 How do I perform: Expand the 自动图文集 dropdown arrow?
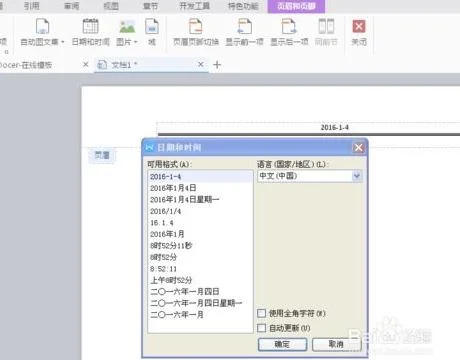[x=62, y=42]
